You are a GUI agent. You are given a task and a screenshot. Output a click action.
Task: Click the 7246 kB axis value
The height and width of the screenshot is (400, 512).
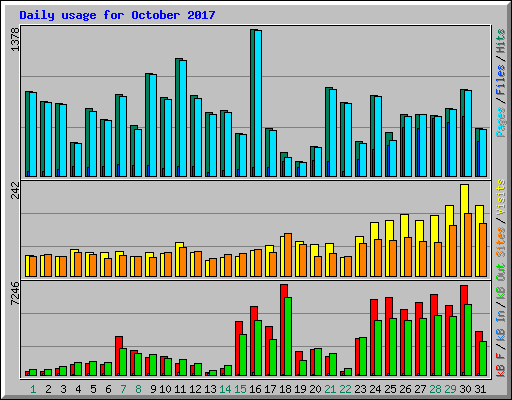15,294
